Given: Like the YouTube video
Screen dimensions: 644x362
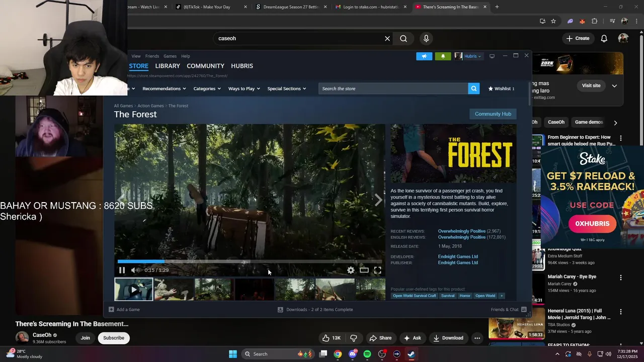Looking at the screenshot, I should [332, 338].
